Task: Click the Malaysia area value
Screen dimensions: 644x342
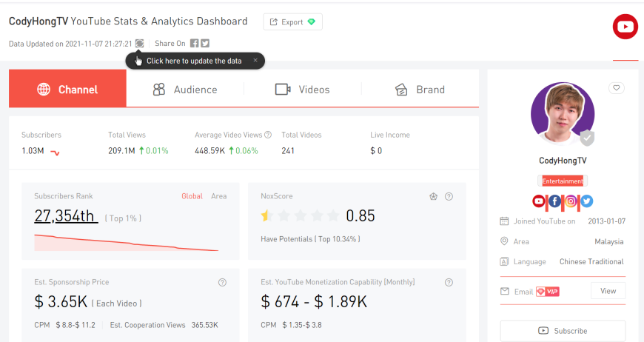Action: (x=608, y=242)
